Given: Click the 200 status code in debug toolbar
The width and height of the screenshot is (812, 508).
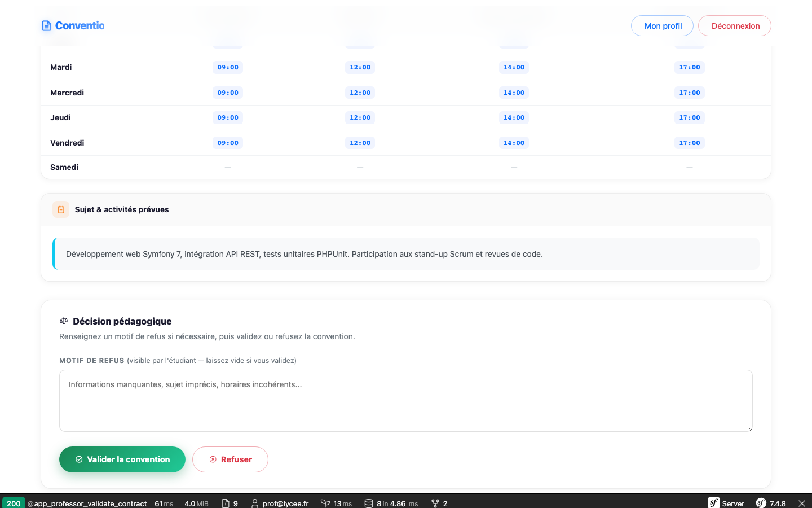Looking at the screenshot, I should point(14,503).
